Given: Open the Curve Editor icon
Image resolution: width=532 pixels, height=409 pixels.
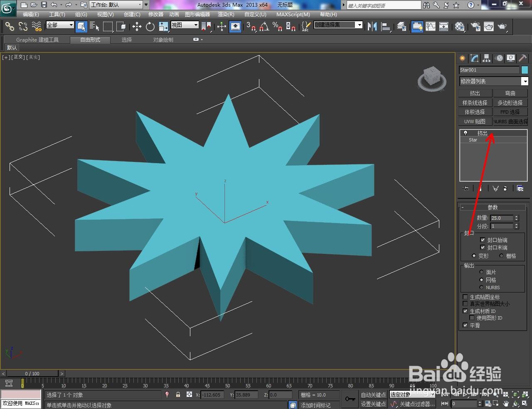Looking at the screenshot, I should pos(431,27).
